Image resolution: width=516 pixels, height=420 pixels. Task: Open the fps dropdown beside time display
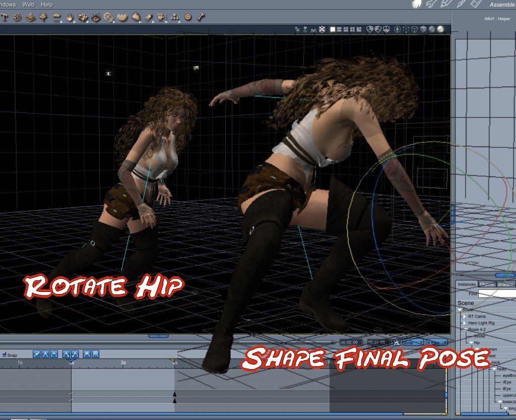436,343
